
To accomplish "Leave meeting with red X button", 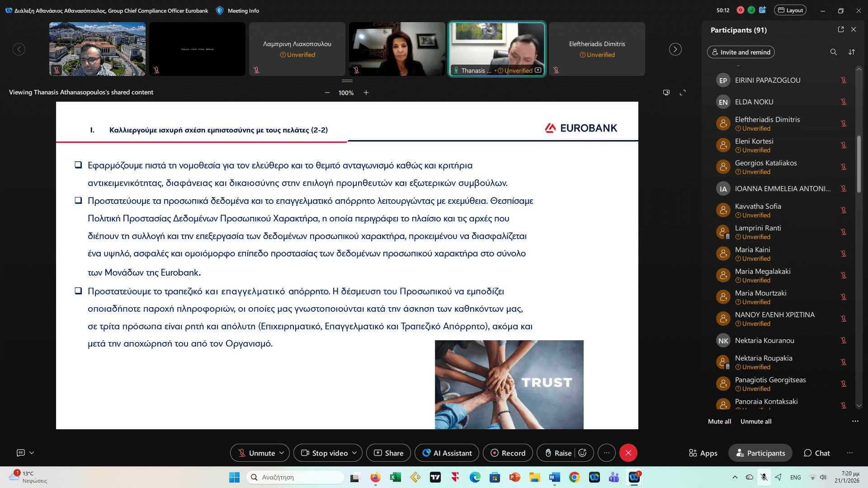I will tap(628, 453).
